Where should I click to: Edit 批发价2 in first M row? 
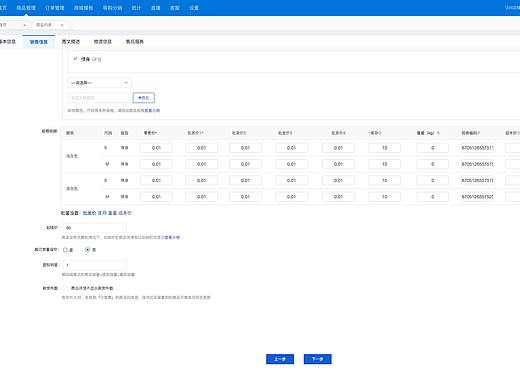tap(245, 164)
